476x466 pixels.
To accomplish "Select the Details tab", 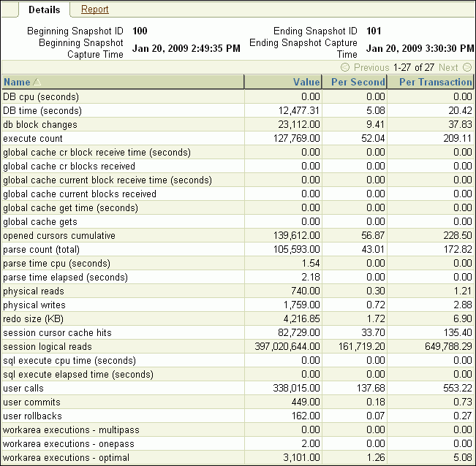I will tap(44, 9).
